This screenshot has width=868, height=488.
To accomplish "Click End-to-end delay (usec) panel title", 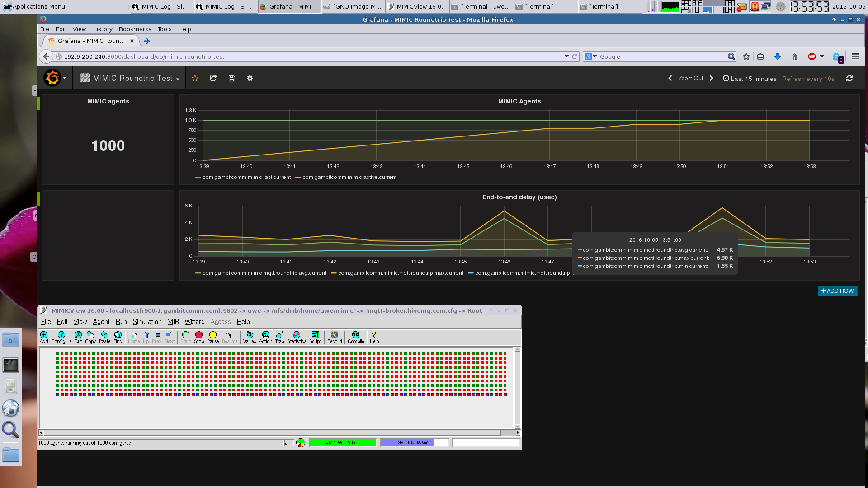I will 519,197.
